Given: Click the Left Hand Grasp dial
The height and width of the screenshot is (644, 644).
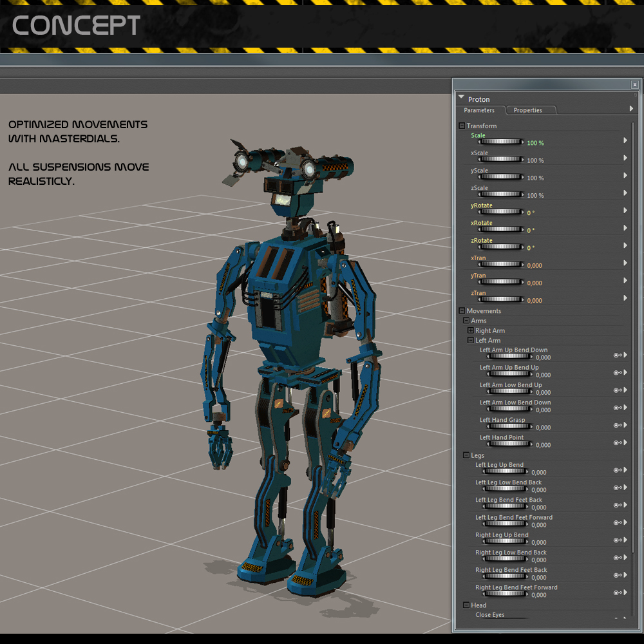Looking at the screenshot, I should (x=509, y=426).
